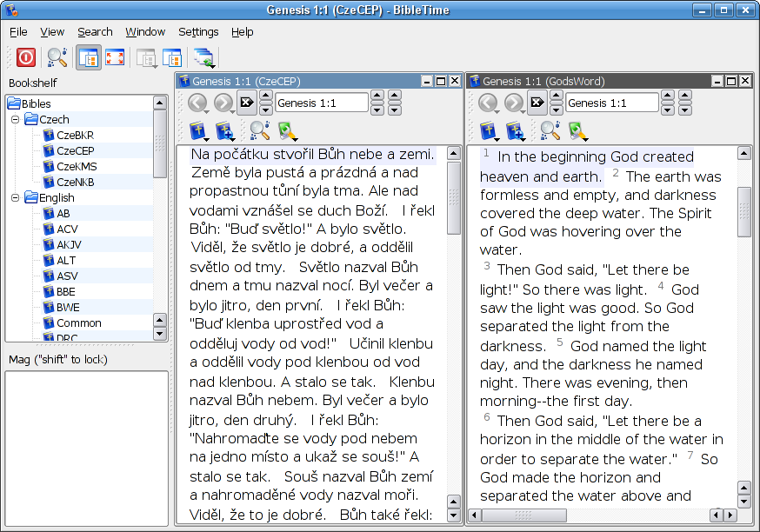Collapse the English folder in Bookshelf

[15, 197]
